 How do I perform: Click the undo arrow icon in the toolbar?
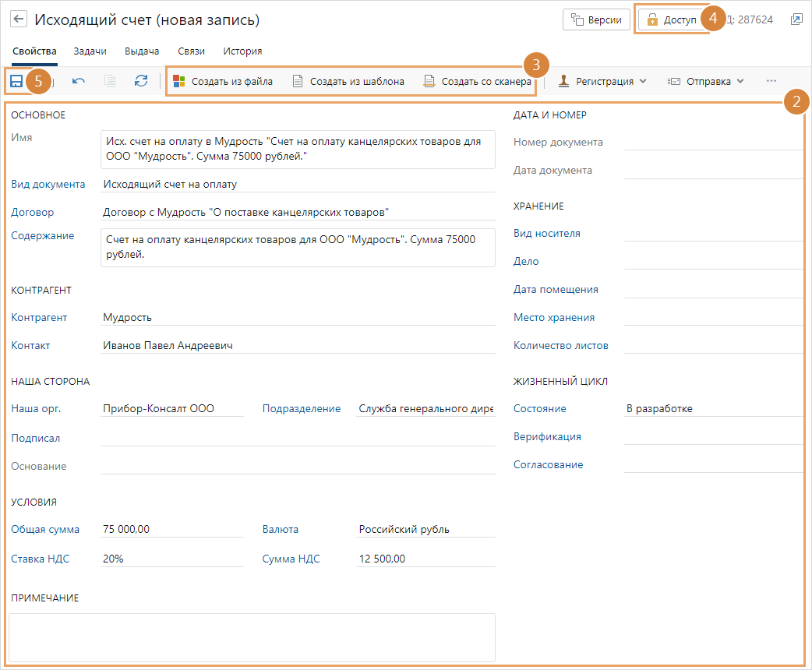[x=79, y=81]
